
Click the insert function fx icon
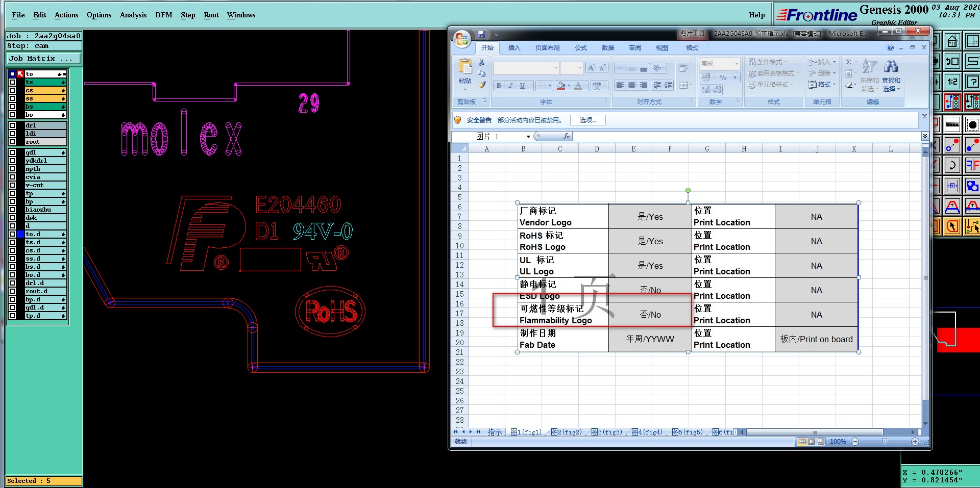pyautogui.click(x=566, y=136)
